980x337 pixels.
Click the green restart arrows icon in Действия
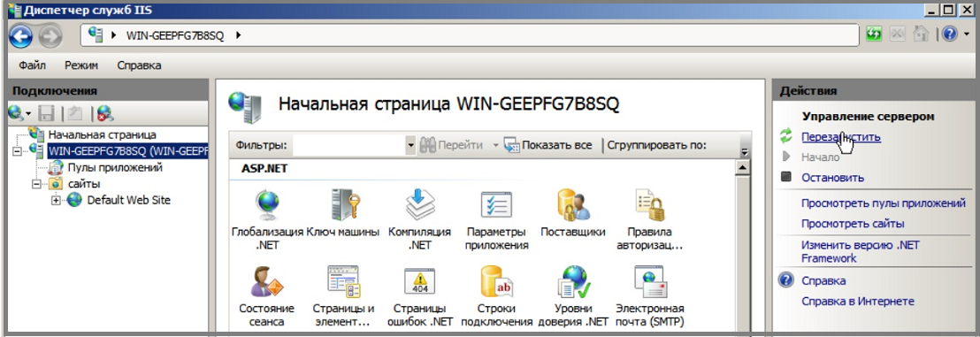pyautogui.click(x=786, y=135)
